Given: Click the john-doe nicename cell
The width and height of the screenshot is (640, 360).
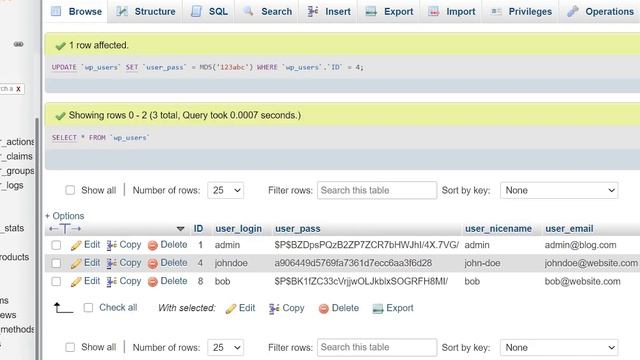Looking at the screenshot, I should (482, 263).
